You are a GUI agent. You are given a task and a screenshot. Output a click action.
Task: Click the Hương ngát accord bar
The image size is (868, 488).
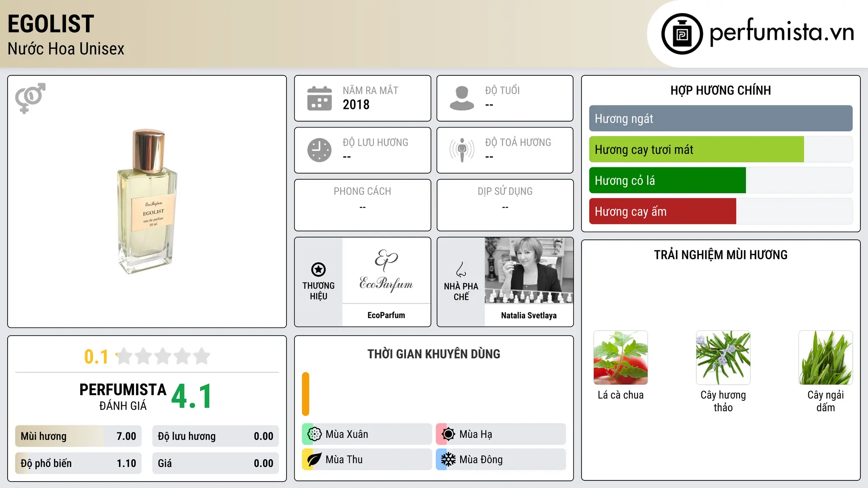[721, 119]
